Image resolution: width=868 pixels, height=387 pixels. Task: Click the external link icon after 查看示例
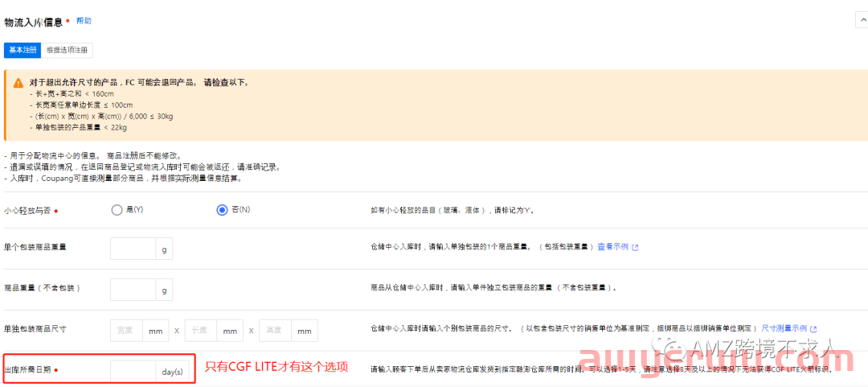click(635, 247)
